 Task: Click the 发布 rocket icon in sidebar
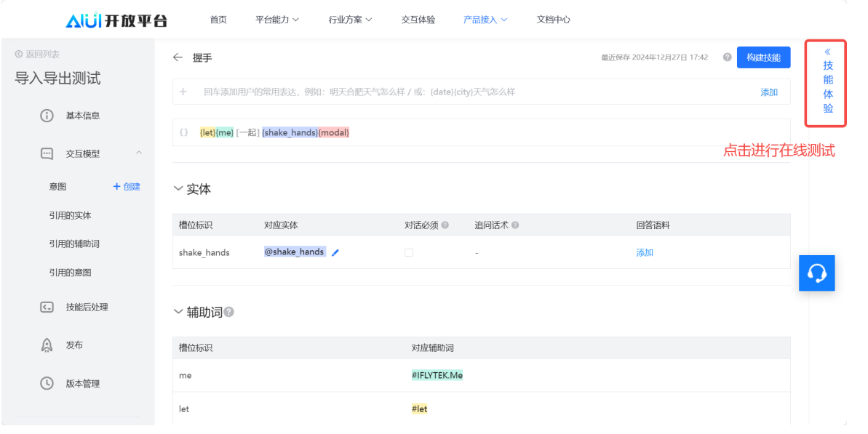tap(47, 345)
